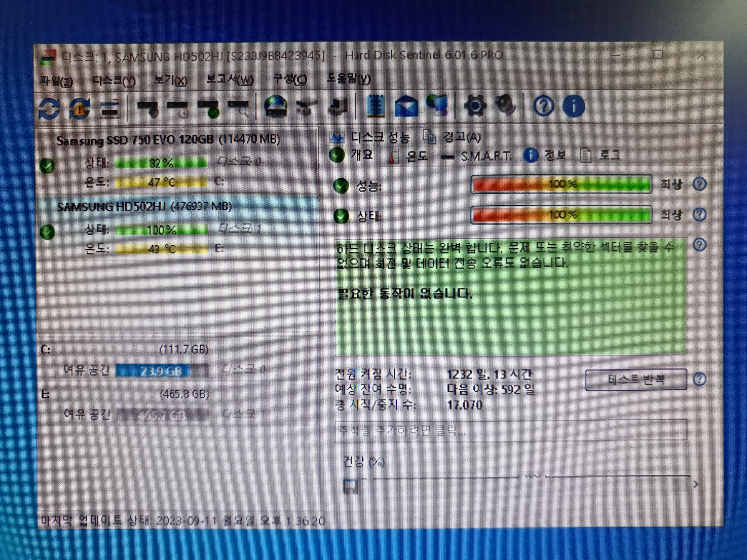Switch to the 경고(A) tab
The height and width of the screenshot is (560, 747).
[452, 137]
